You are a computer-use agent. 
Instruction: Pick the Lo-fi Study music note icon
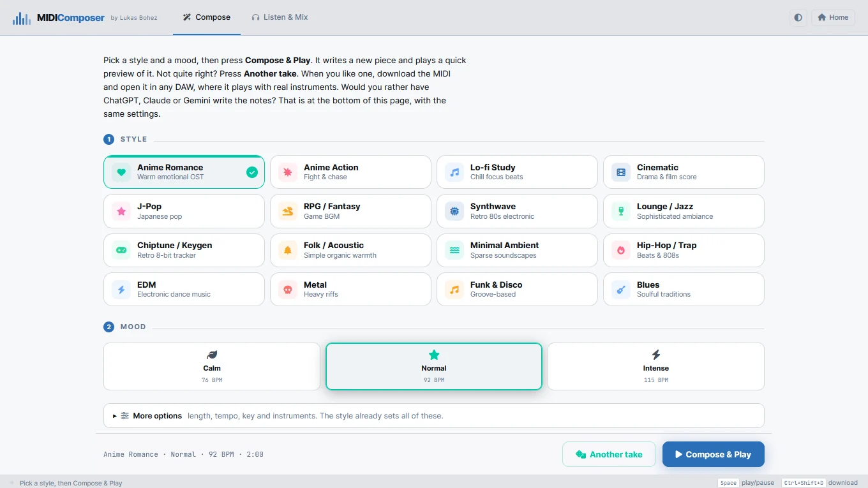[x=454, y=172]
